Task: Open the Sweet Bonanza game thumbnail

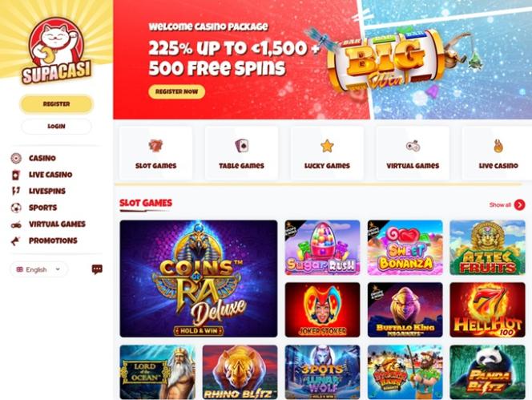Action: click(x=405, y=248)
